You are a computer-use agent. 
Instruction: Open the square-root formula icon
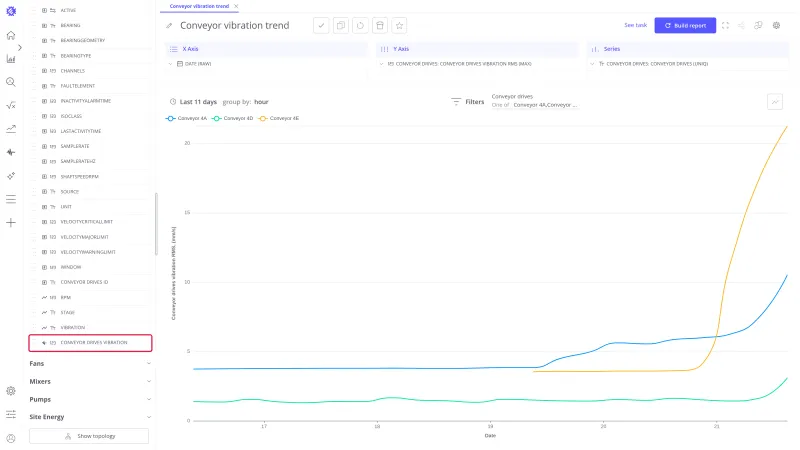click(11, 106)
